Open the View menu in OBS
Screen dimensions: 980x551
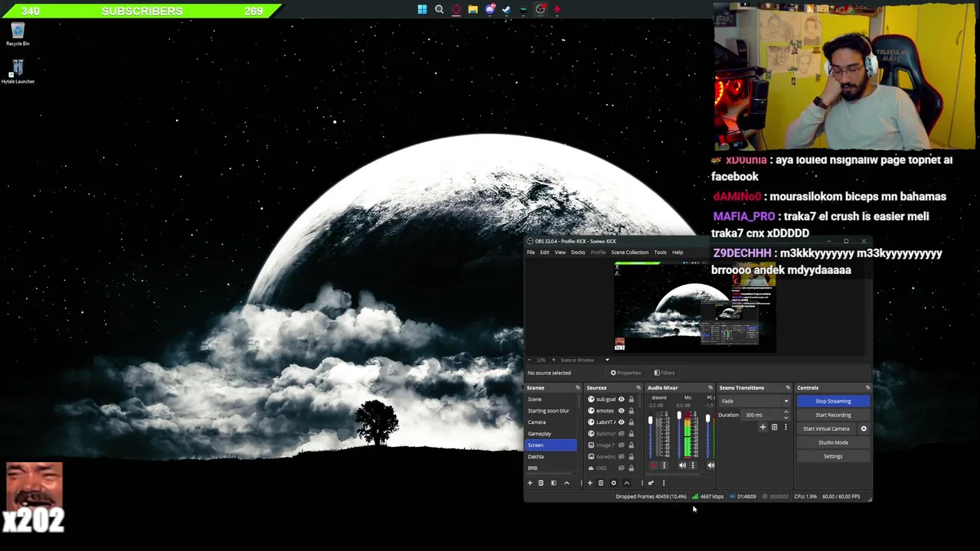[560, 253]
